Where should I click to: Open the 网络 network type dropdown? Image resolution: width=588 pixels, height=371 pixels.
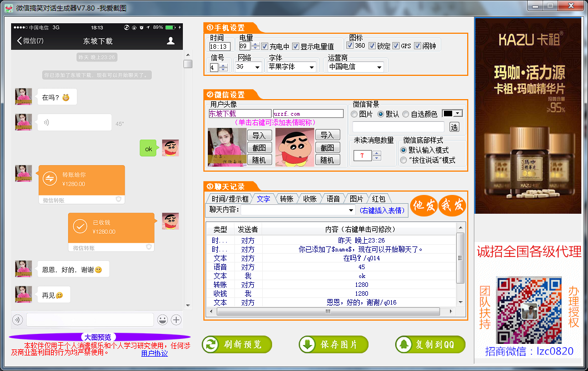257,67
